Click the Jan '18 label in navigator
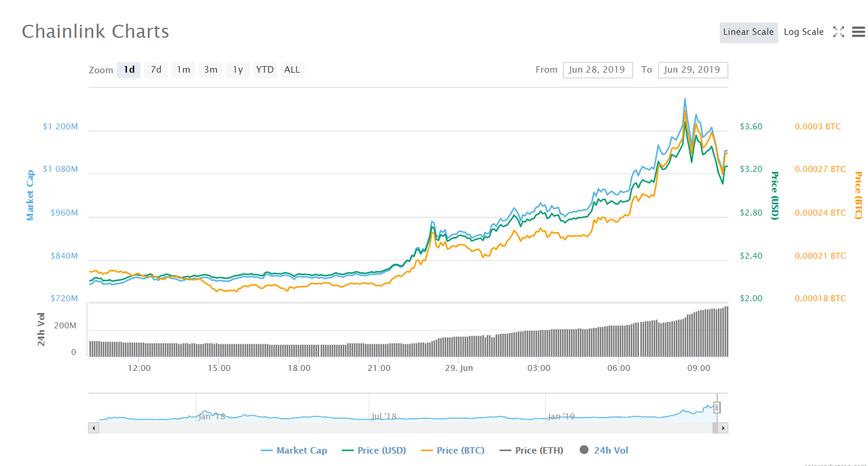The image size is (868, 466). coord(212,416)
